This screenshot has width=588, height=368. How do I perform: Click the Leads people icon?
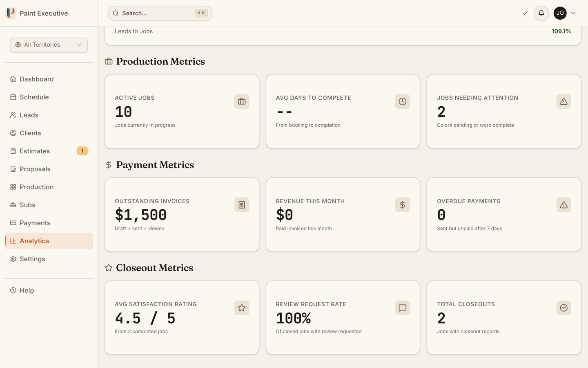pyautogui.click(x=13, y=115)
